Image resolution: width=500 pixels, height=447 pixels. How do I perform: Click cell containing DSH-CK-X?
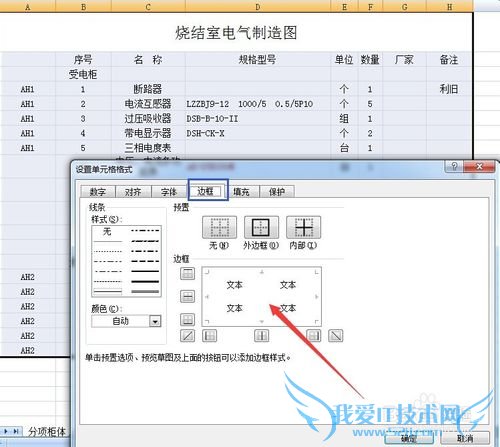258,133
